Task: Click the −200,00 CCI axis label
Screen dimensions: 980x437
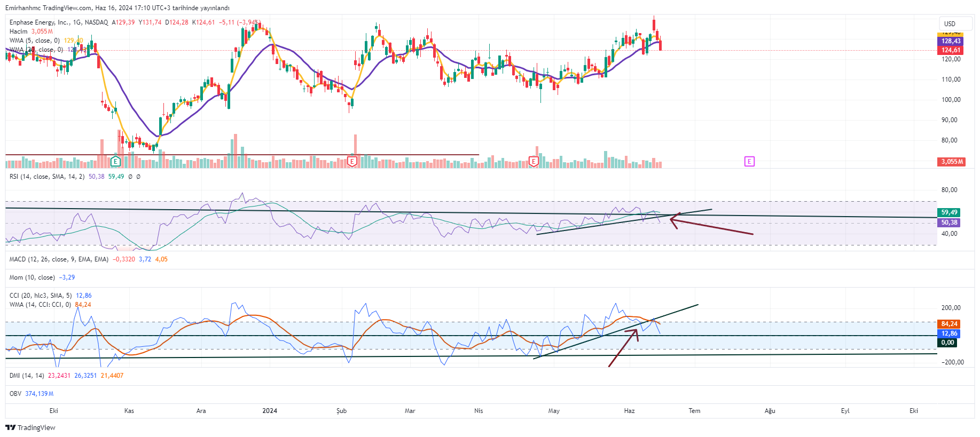Action: click(x=952, y=362)
